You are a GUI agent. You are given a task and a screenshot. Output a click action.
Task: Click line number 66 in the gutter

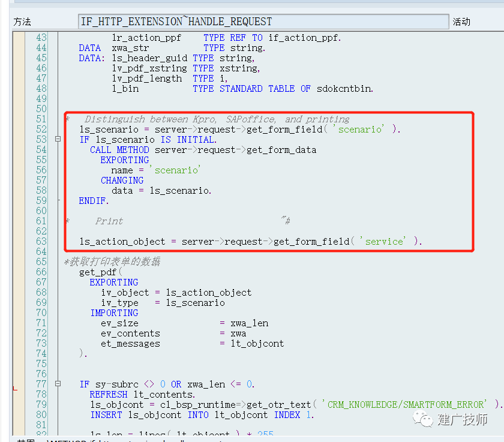(41, 272)
